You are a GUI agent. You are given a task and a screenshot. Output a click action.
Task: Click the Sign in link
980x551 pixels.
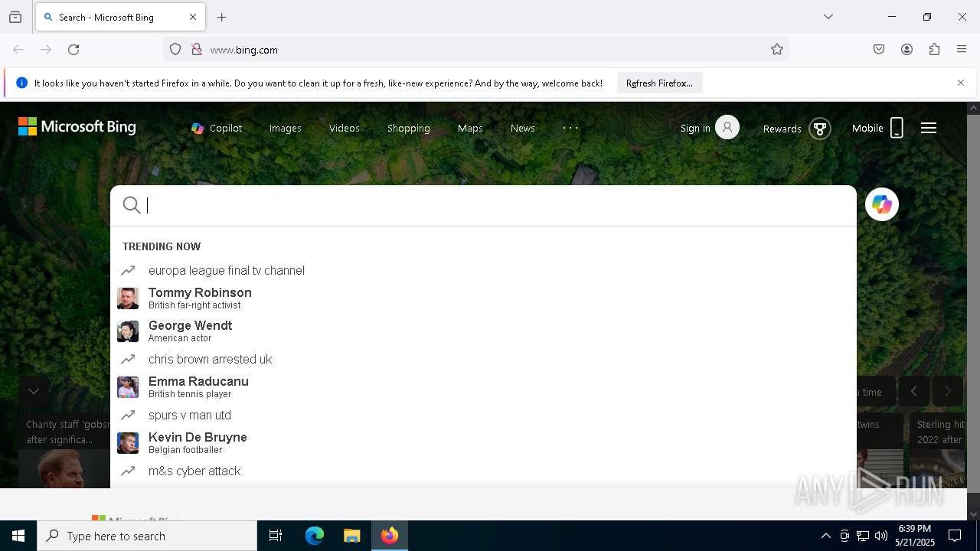(x=695, y=128)
